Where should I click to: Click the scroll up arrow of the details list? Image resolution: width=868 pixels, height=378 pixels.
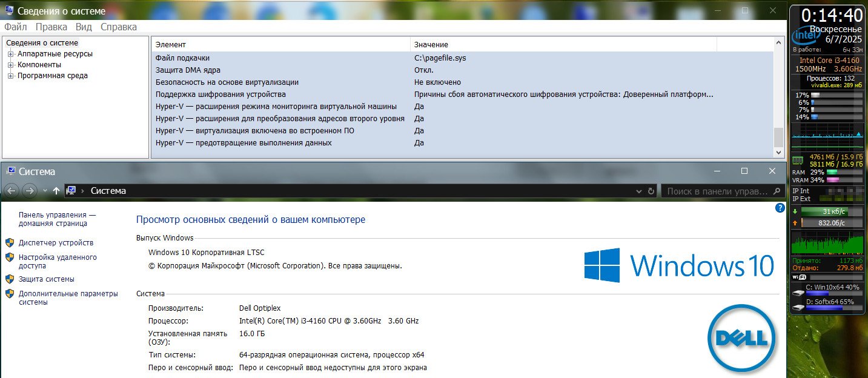click(779, 43)
